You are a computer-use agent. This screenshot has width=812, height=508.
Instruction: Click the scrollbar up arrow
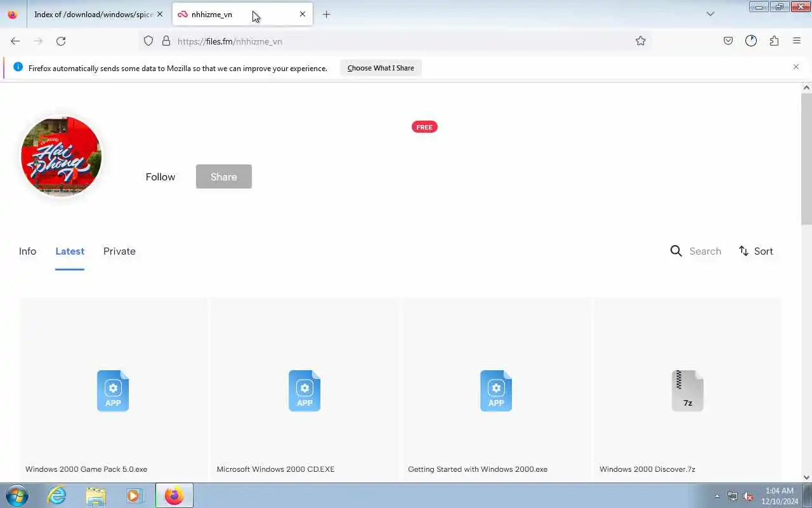pos(806,87)
